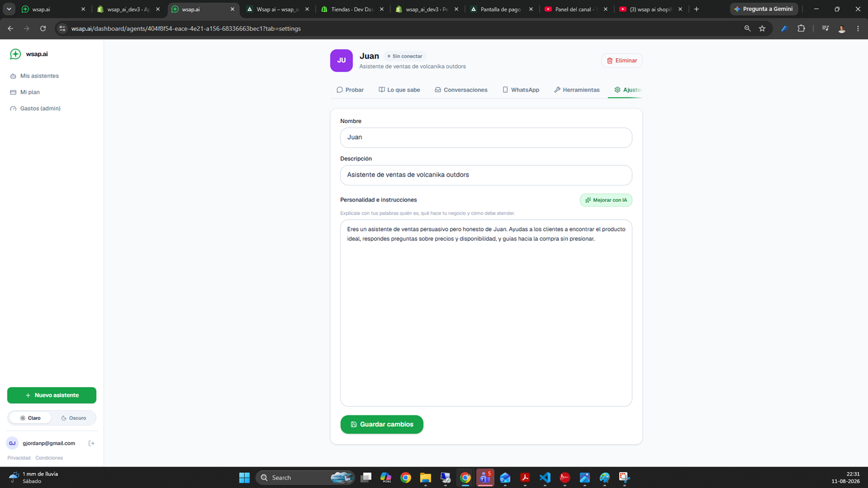Click into the Descripción input field
Screen dimensions: 868x488
(x=486, y=175)
